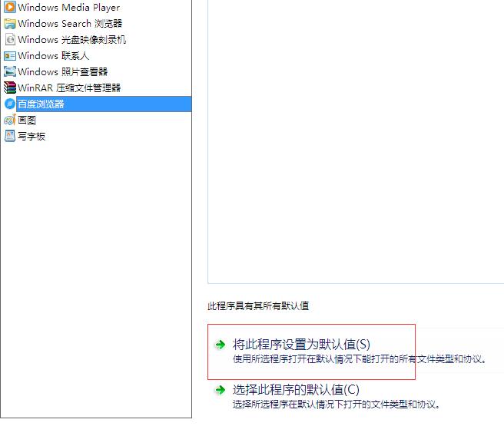This screenshot has height=426, width=504.
Task: Click the 写字板 document icon
Action: 10,136
